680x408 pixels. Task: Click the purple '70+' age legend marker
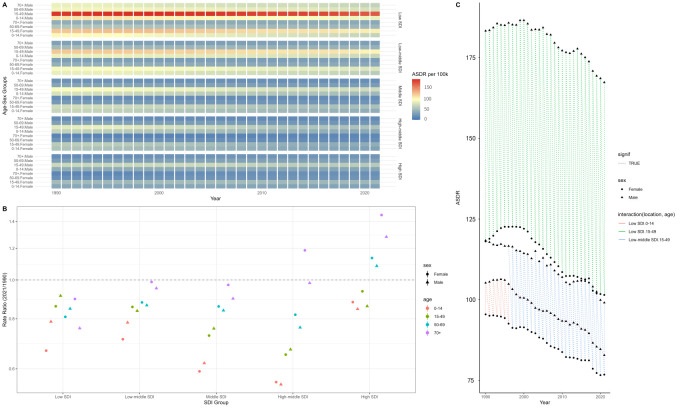428,333
